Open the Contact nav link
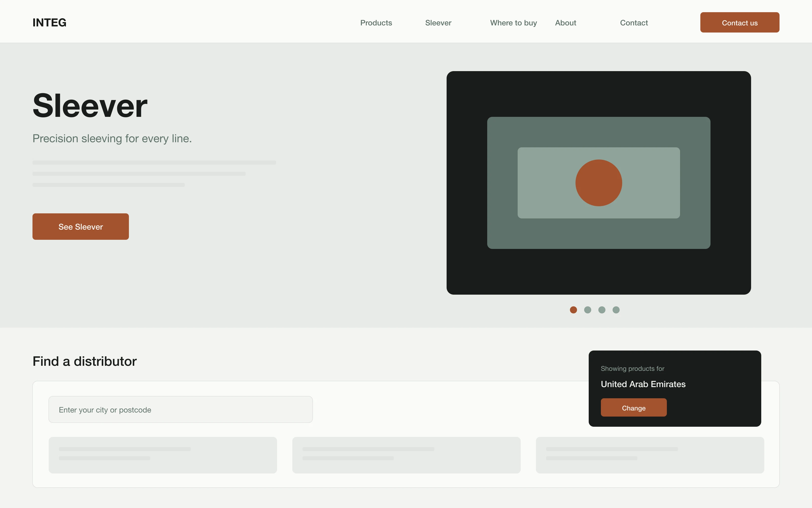Viewport: 812px width, 508px height. point(634,23)
